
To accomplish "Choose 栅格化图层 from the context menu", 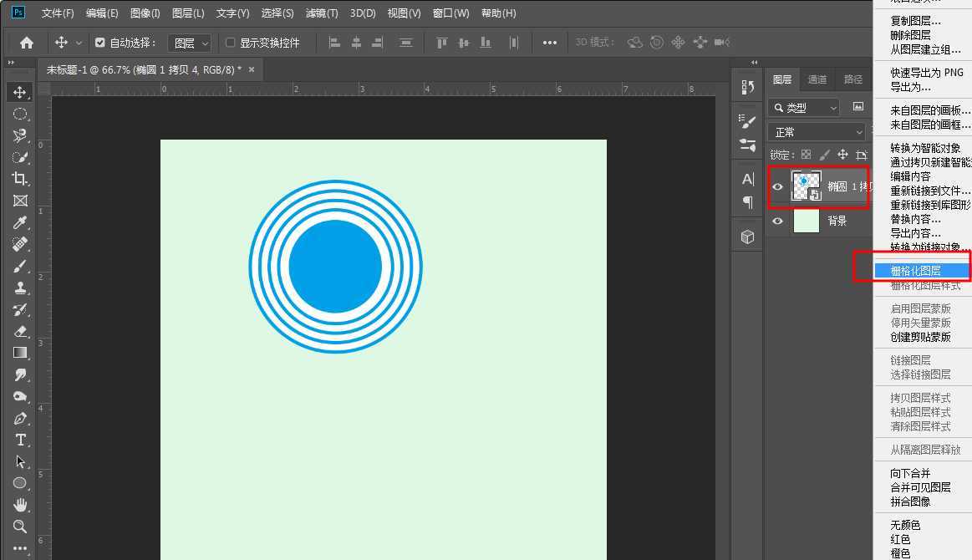I will pos(916,271).
